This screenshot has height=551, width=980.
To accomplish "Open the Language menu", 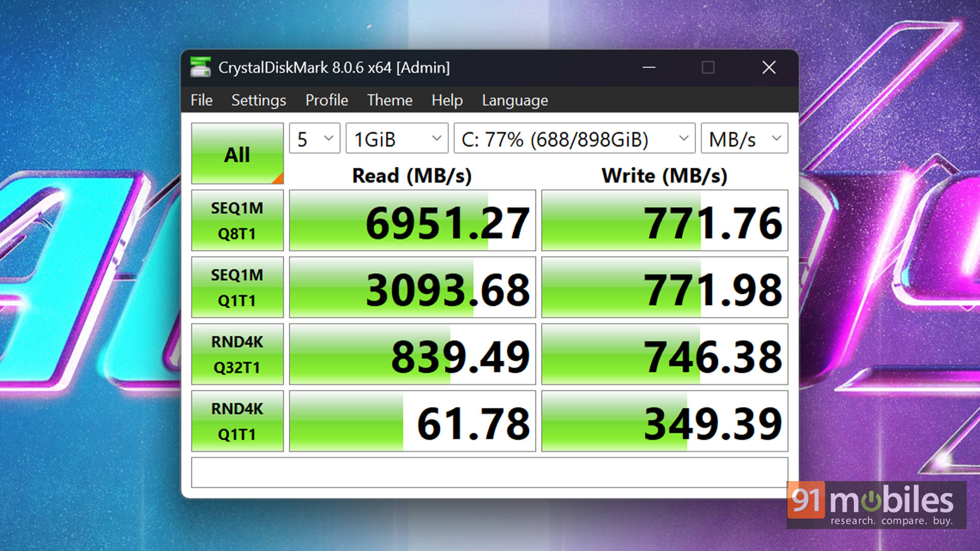I will (515, 100).
